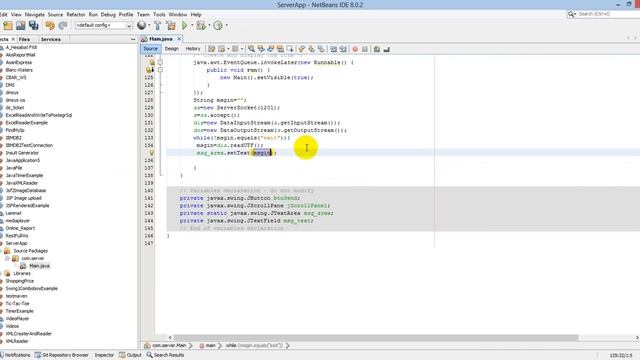
Task: Switch to History view
Action: tap(193, 49)
